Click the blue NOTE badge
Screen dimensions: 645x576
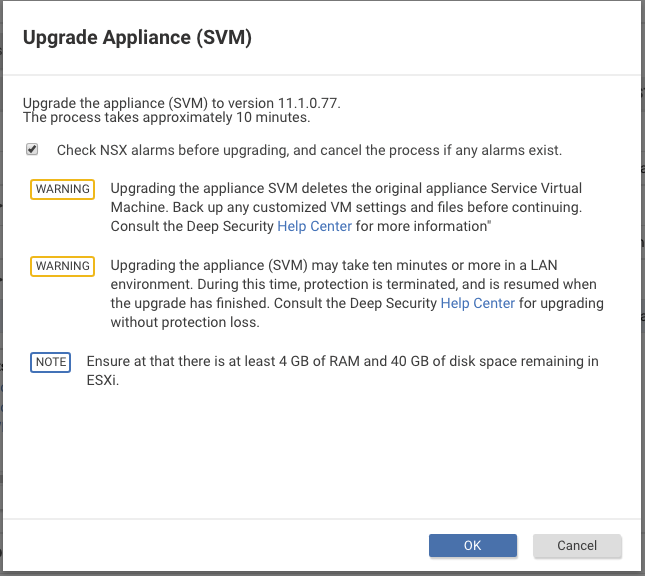click(50, 362)
